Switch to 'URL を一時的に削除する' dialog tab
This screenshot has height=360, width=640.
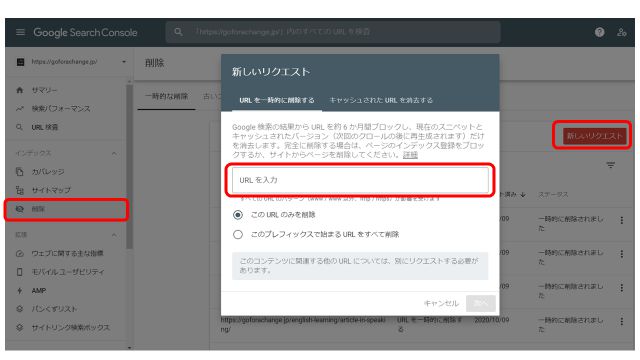tap(277, 100)
